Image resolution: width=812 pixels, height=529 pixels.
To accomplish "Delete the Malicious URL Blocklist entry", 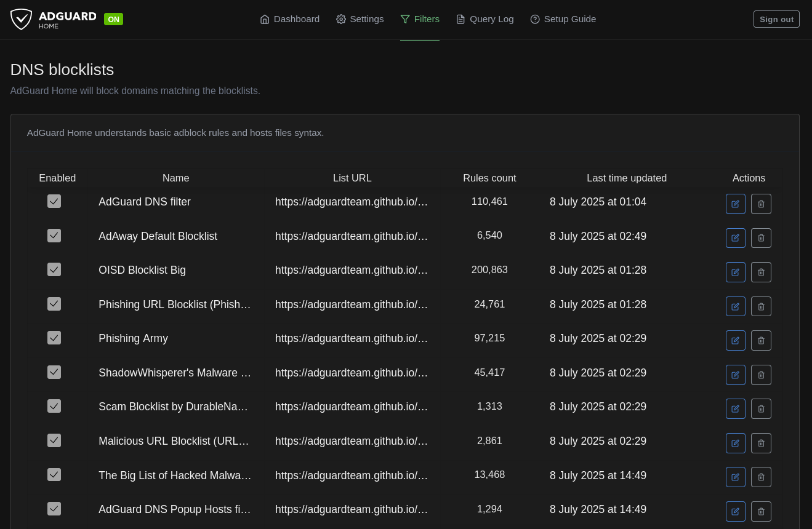I will click(x=761, y=443).
